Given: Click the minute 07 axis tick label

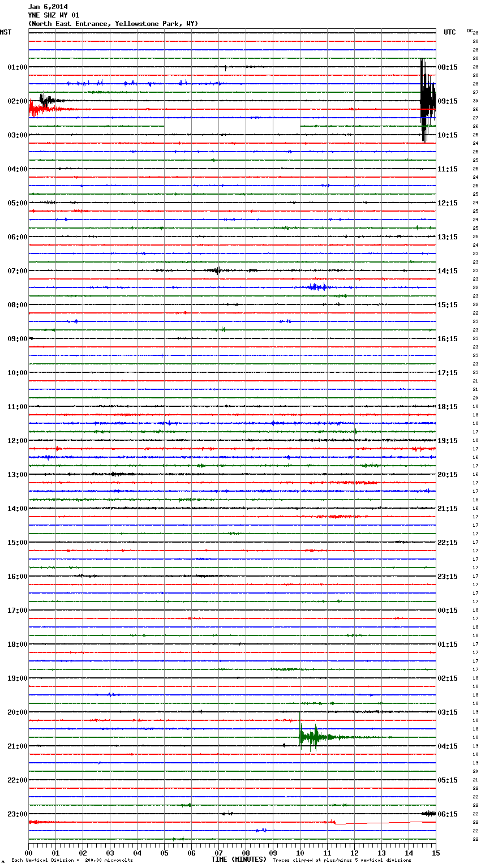Looking at the screenshot, I should (218, 853).
